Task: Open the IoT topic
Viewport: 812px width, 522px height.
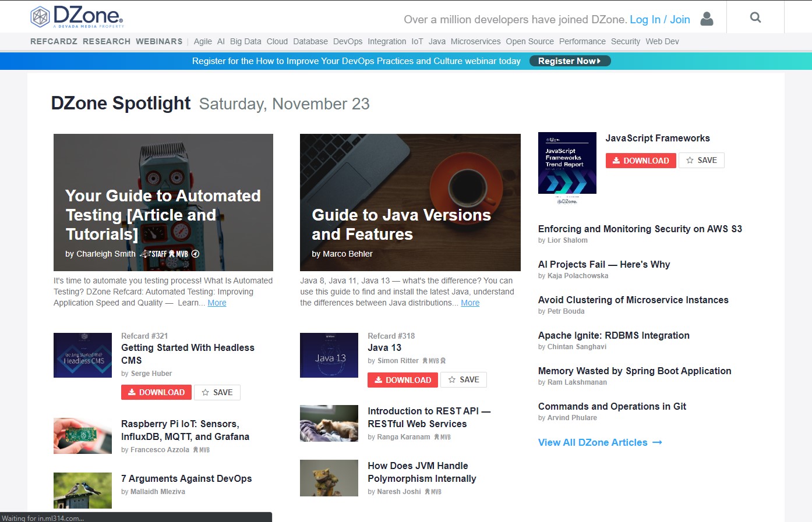Action: (x=417, y=41)
